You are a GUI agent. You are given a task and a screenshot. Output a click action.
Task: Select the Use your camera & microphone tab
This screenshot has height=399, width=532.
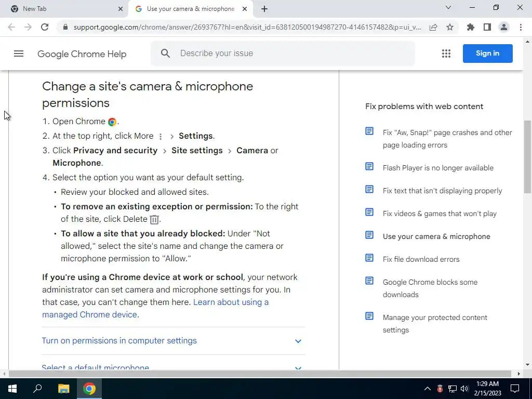coord(191,9)
